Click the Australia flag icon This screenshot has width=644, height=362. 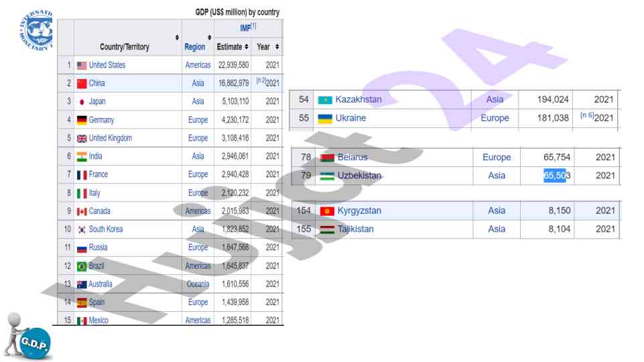[x=82, y=284]
